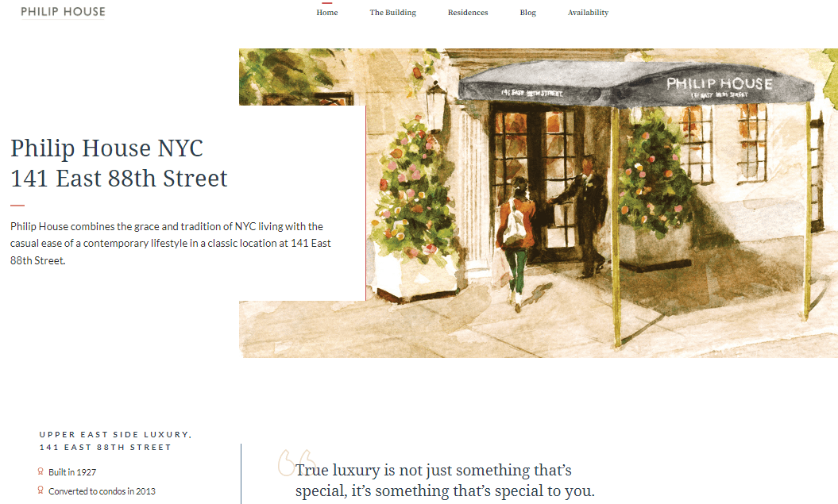Click the ribbon icon beside Converted to condos
Screen dimensions: 838x504
[x=40, y=491]
